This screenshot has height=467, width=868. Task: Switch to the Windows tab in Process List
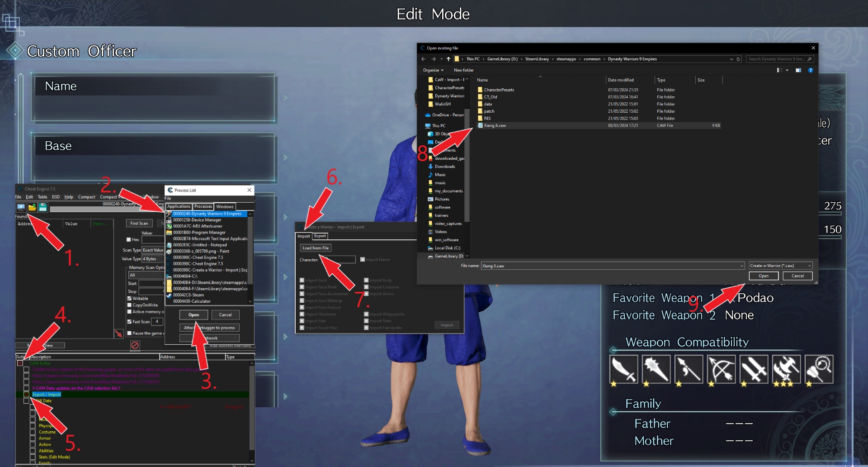click(225, 206)
